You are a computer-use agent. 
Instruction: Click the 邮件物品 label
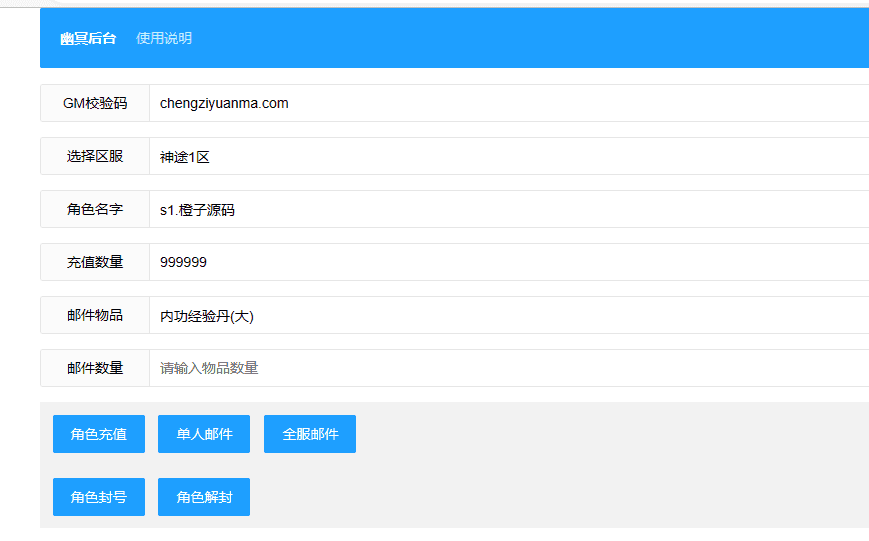click(95, 315)
